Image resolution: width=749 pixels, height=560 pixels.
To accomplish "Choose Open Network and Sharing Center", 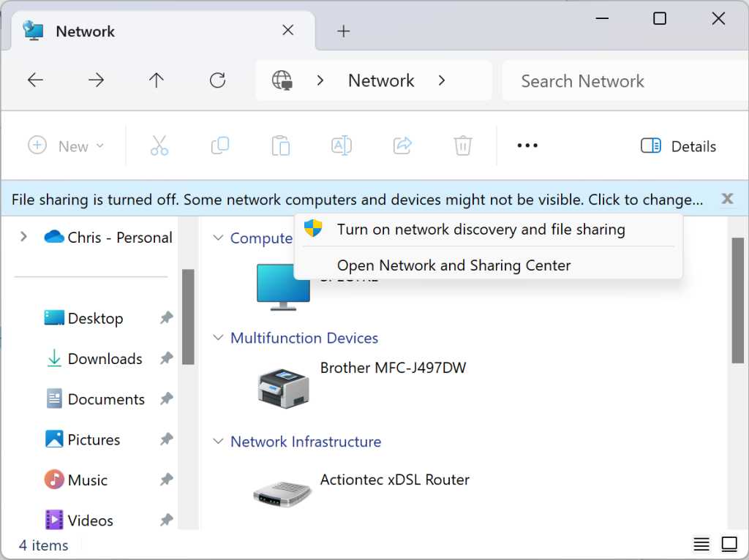I will point(453,265).
